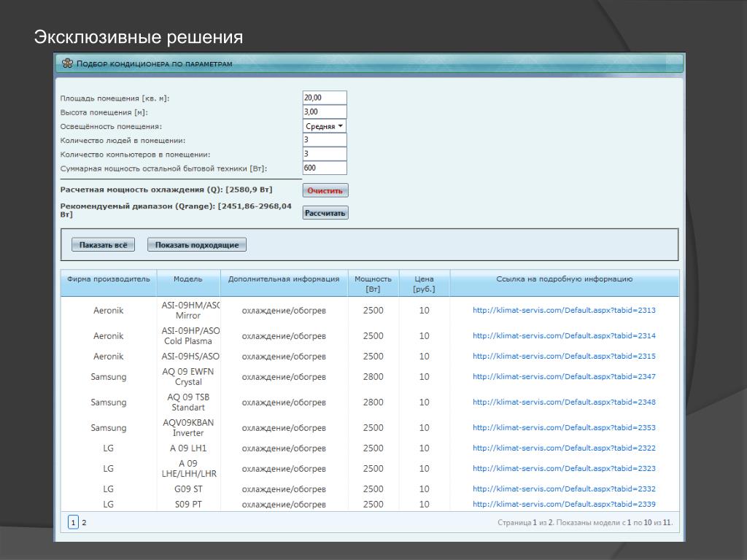This screenshot has width=747, height=560.
Task: Follow the link ending in tabid=2315
Action: (x=564, y=356)
